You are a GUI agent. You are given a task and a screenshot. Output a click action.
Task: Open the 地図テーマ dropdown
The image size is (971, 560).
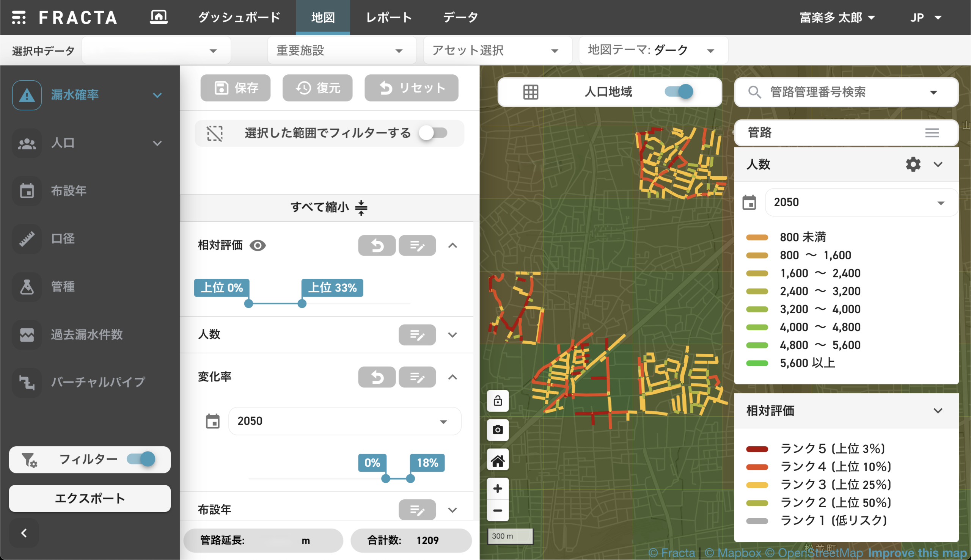tap(653, 50)
